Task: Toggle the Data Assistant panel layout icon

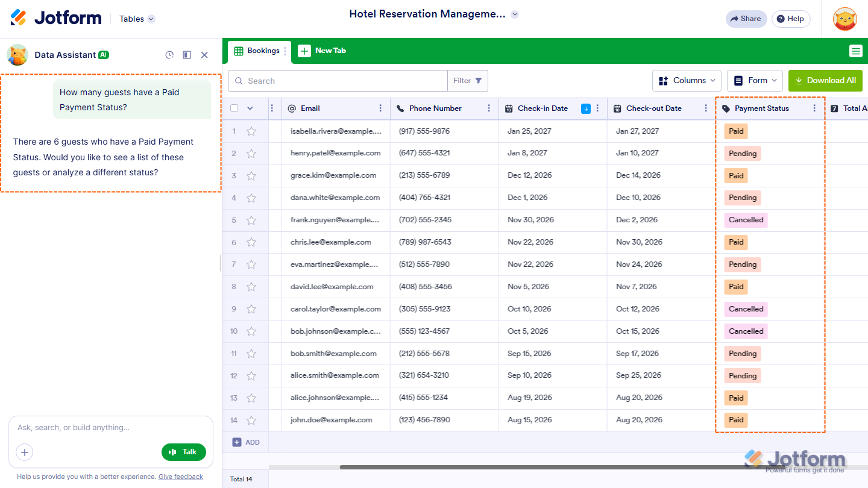Action: (x=187, y=55)
